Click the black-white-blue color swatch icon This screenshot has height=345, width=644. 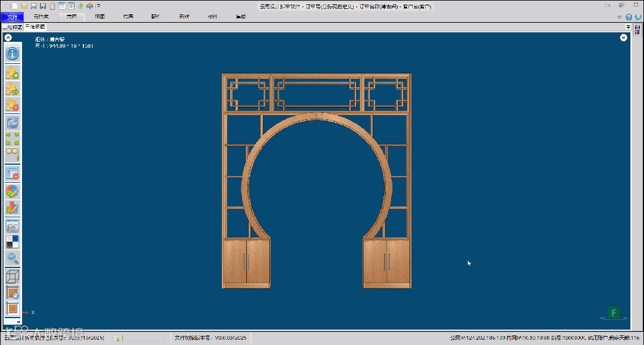click(x=12, y=241)
